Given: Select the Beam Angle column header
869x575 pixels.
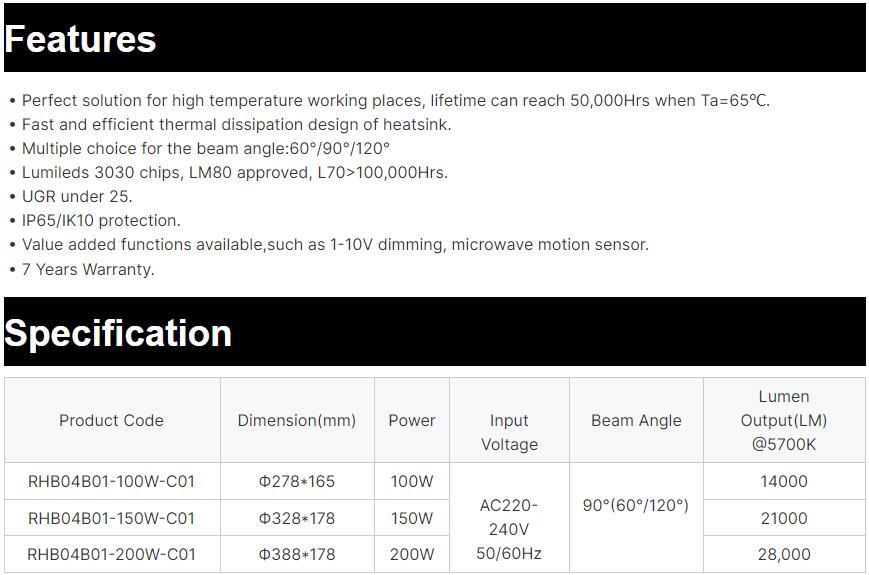Looking at the screenshot, I should pos(636,421).
